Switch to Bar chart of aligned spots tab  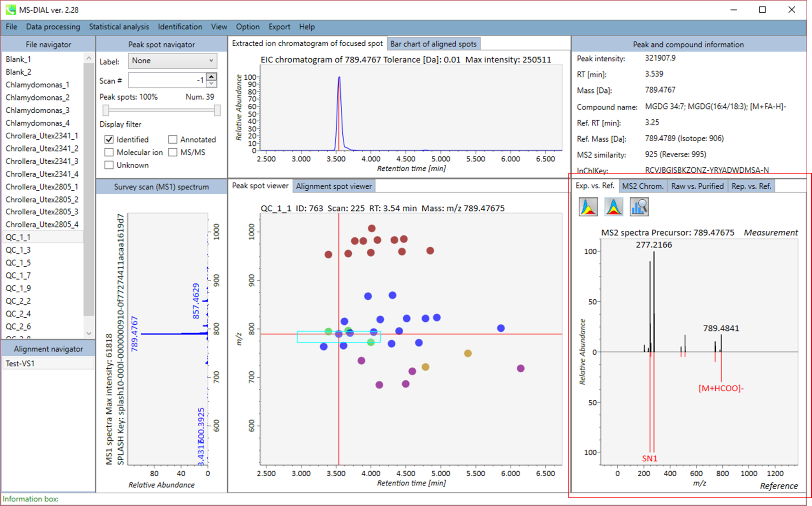[x=433, y=44]
